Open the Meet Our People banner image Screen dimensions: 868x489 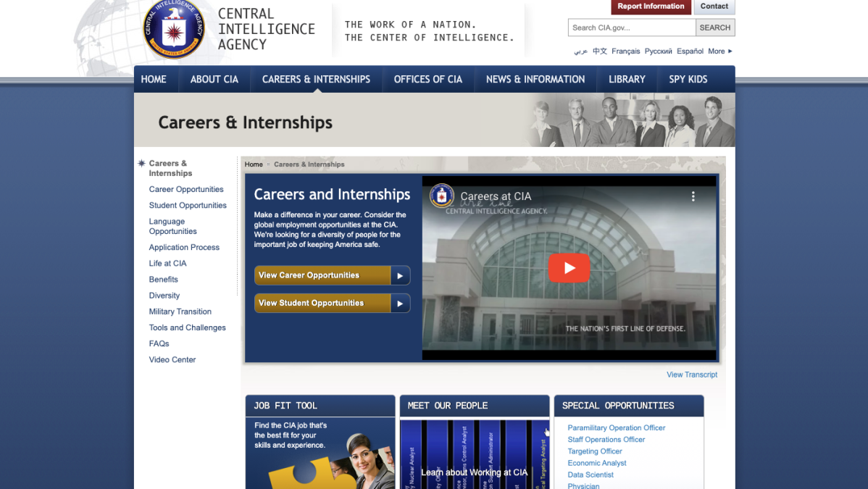pyautogui.click(x=474, y=455)
